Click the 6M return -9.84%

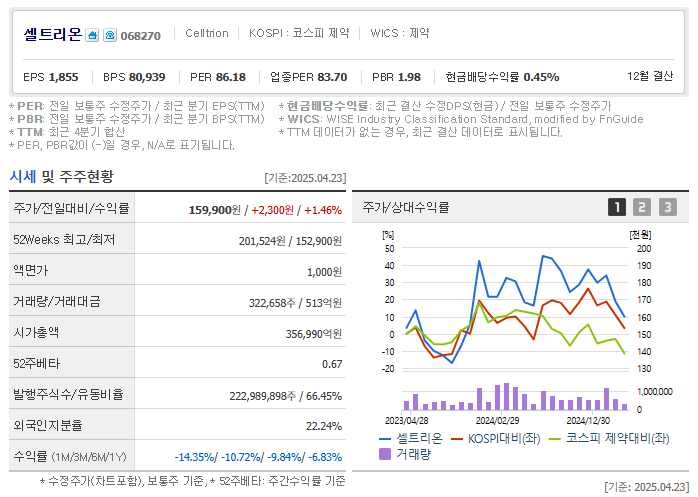285,457
